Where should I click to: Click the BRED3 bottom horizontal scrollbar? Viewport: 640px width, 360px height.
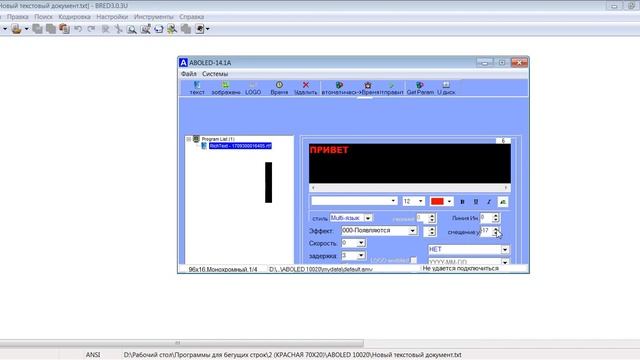[x=182, y=343]
